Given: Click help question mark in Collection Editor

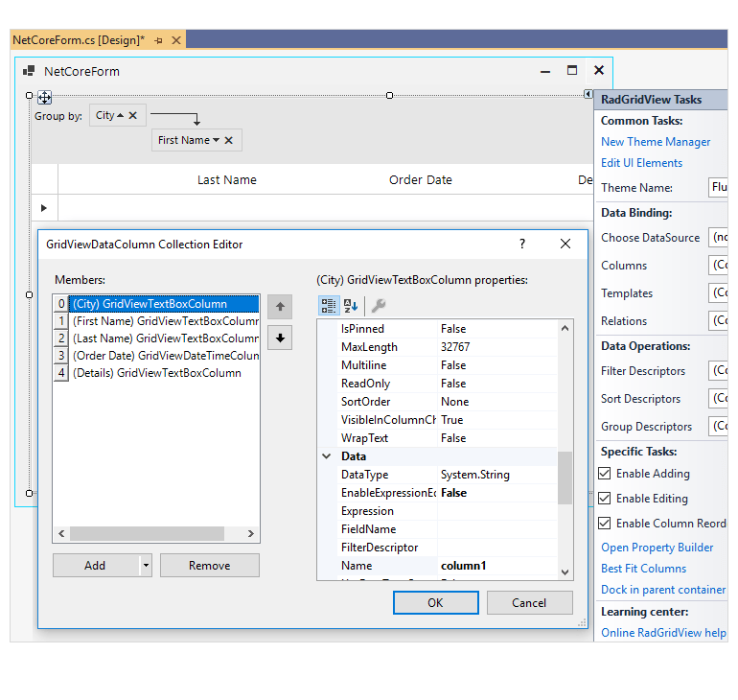Looking at the screenshot, I should pos(522,244).
